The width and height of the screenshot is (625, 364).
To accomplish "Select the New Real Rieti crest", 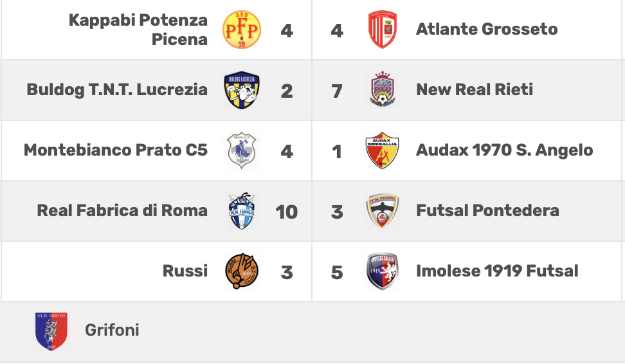I will pyautogui.click(x=382, y=90).
